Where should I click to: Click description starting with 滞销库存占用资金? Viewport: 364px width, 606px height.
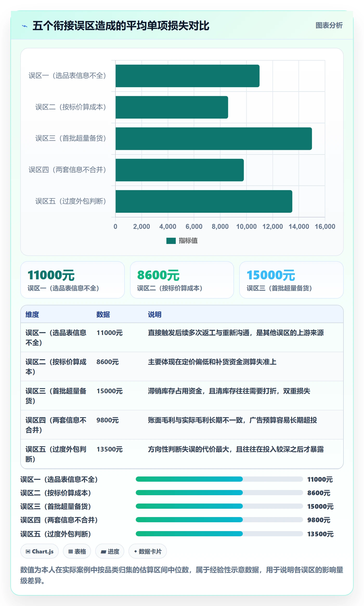tap(229, 391)
